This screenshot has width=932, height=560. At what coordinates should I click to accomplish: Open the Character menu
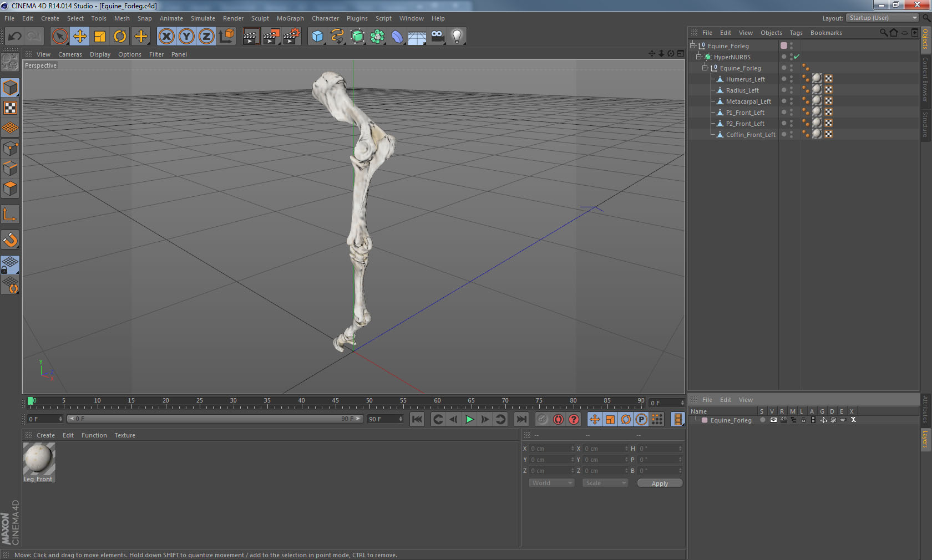(x=325, y=18)
